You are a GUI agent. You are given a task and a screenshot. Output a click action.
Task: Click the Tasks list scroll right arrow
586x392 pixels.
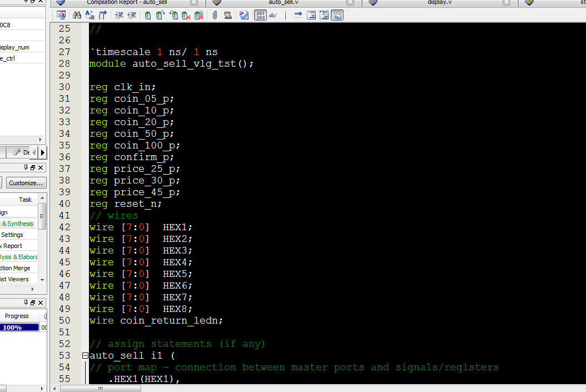pyautogui.click(x=32, y=289)
